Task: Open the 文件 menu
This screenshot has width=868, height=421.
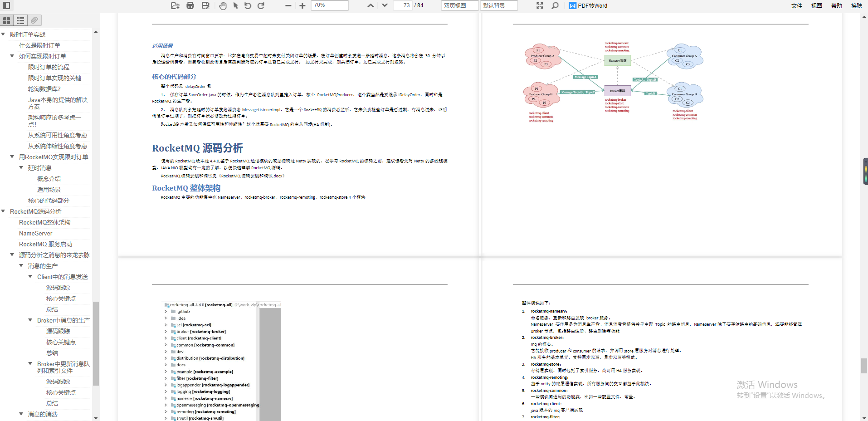Action: point(797,5)
